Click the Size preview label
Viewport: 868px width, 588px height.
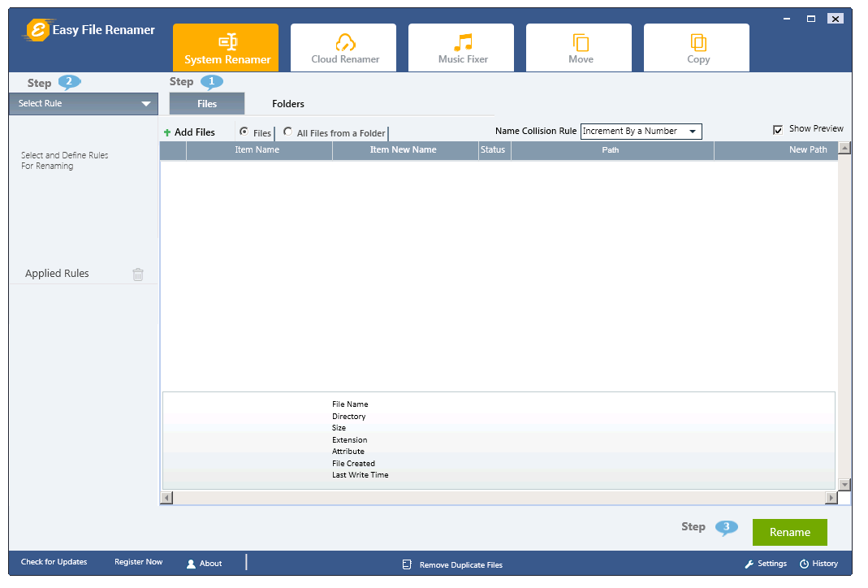[339, 428]
